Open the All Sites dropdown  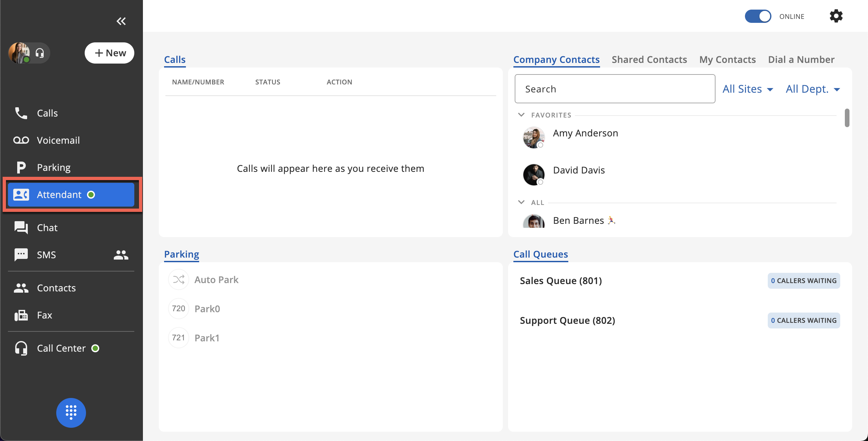[747, 89]
